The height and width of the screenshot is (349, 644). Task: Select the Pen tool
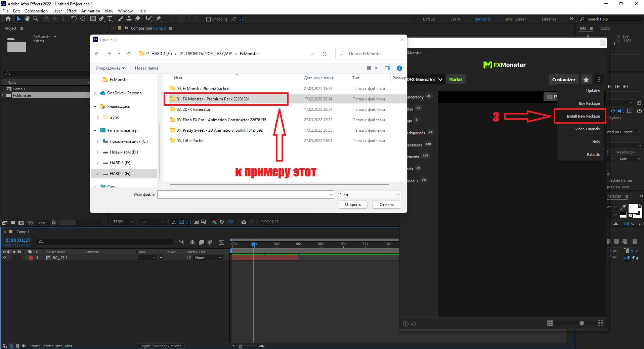pos(101,19)
